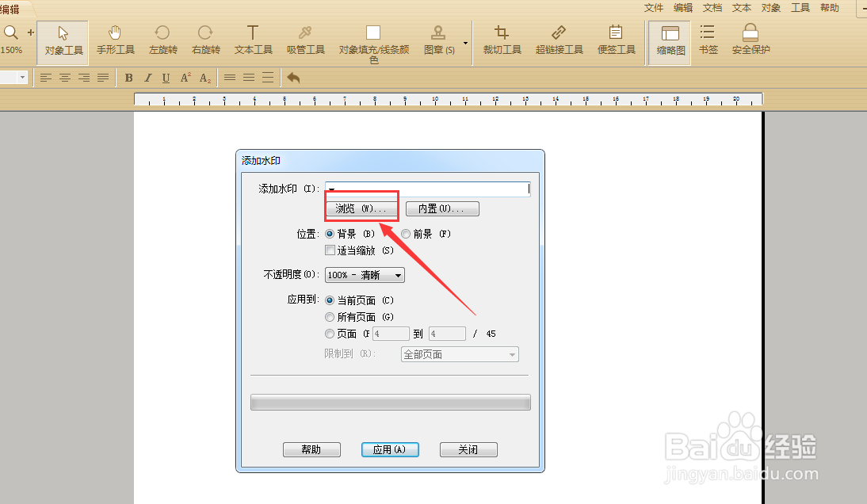Center align text
Viewport: 867px width, 504px height.
coord(65,78)
